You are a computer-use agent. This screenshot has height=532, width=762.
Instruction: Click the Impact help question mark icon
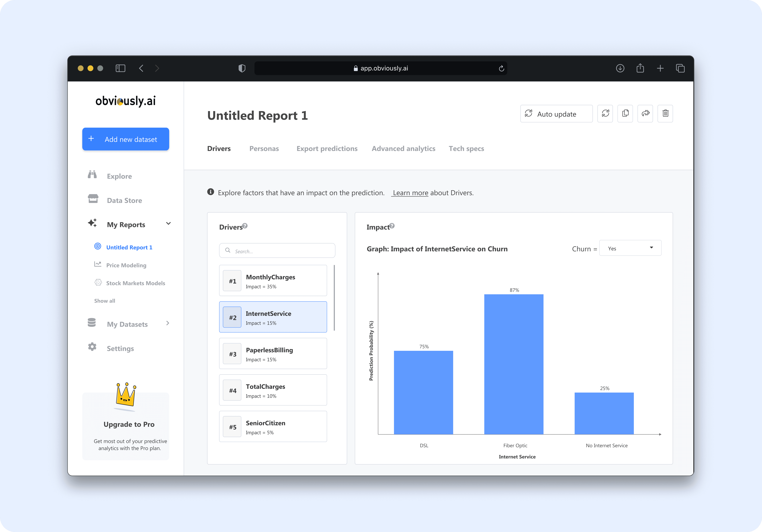point(392,226)
